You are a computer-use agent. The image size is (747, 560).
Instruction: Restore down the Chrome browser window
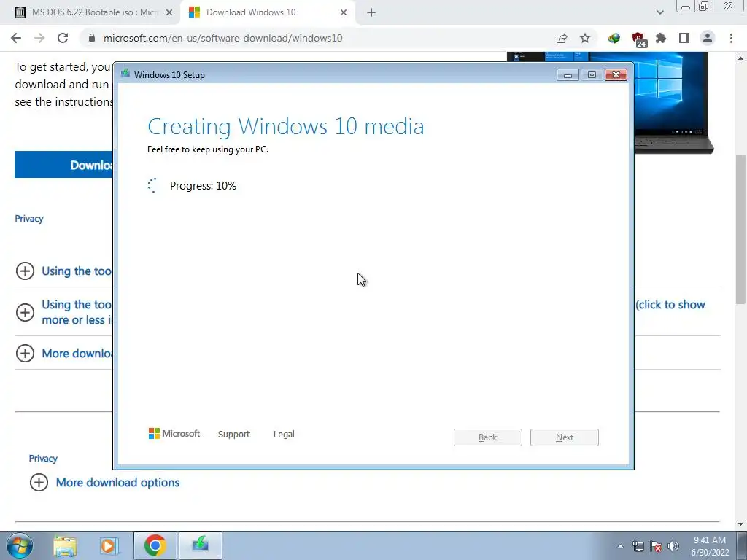coord(704,7)
